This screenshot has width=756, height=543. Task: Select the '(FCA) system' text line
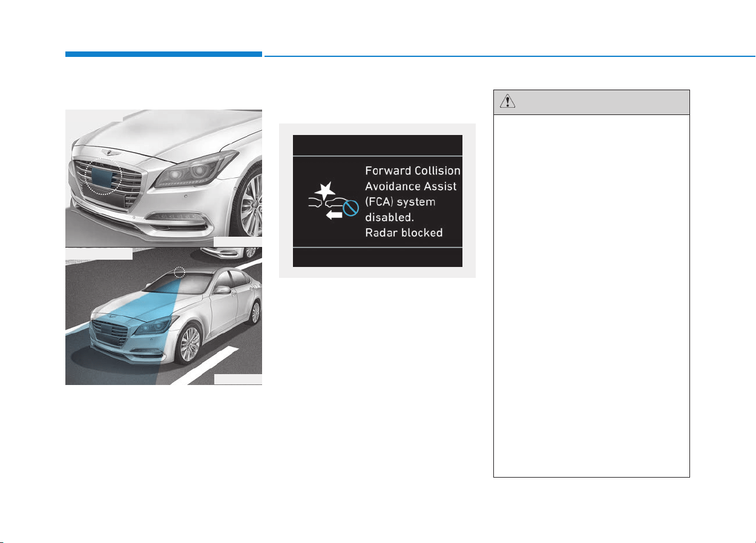(400, 202)
